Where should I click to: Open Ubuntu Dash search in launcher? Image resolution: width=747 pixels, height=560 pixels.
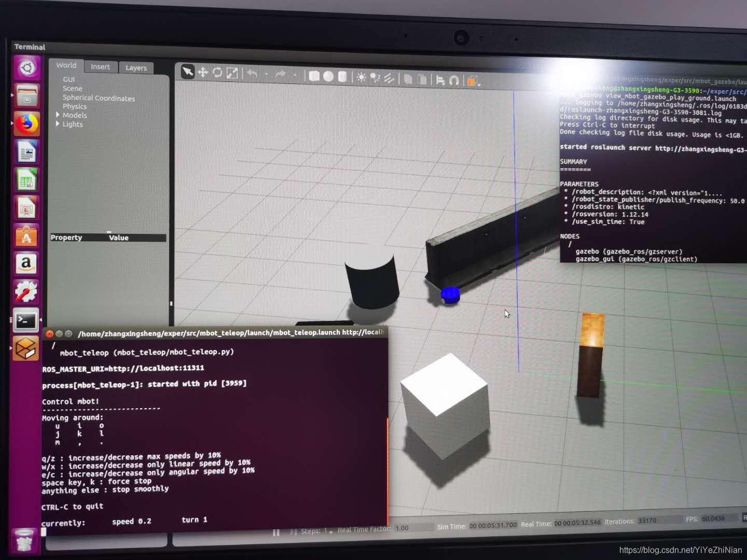[27, 68]
